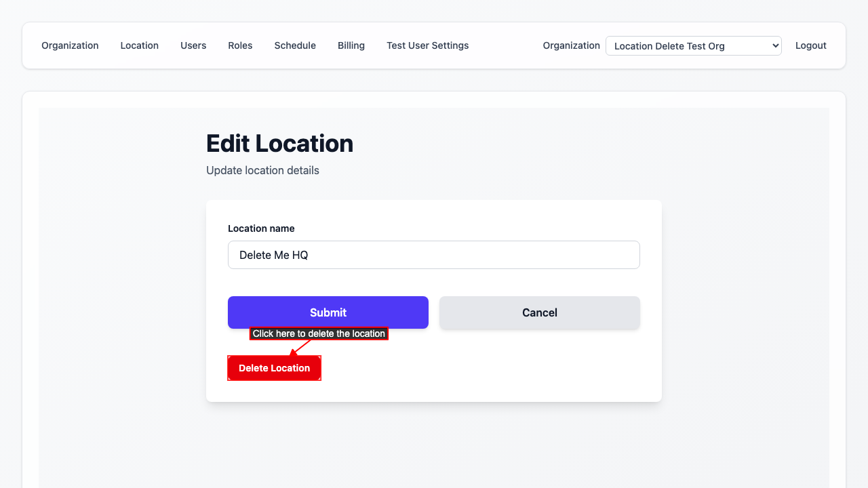
Task: Cancel editing the location
Action: [x=539, y=312]
